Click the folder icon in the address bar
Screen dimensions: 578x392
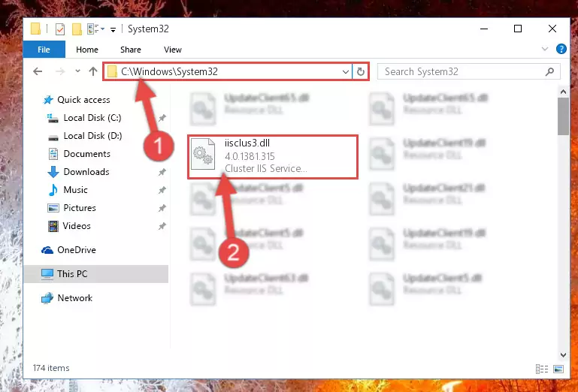(112, 71)
